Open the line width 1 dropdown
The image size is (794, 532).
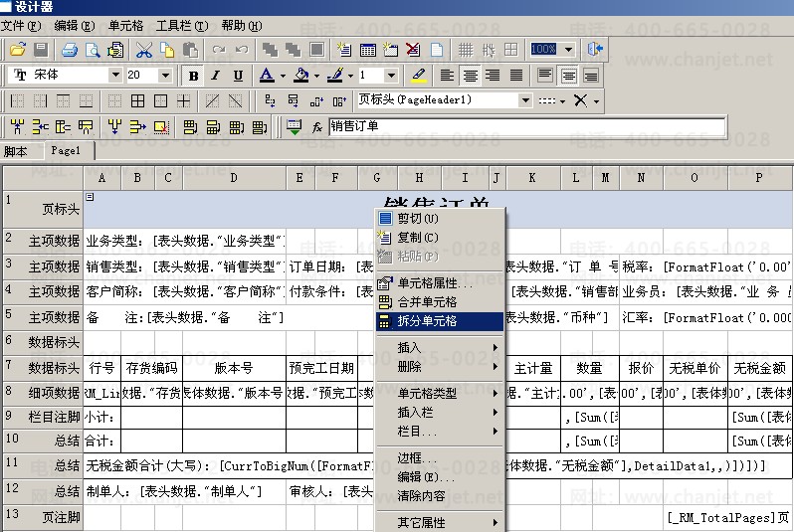click(x=391, y=76)
